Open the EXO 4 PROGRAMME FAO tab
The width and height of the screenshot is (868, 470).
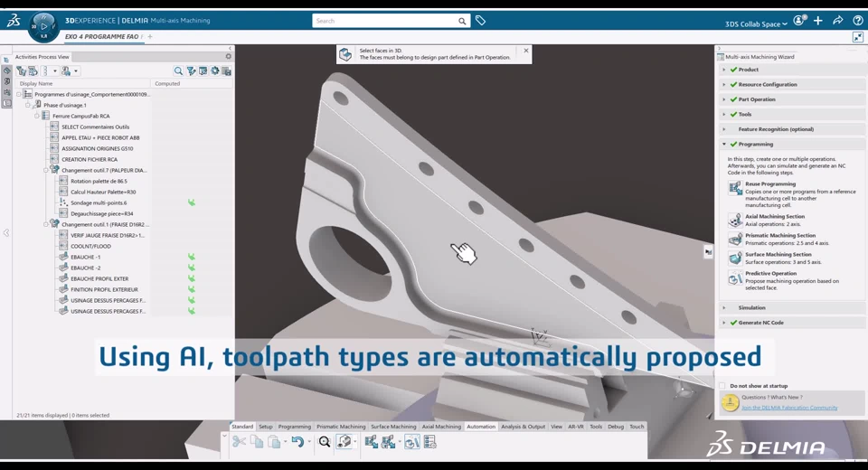click(102, 36)
